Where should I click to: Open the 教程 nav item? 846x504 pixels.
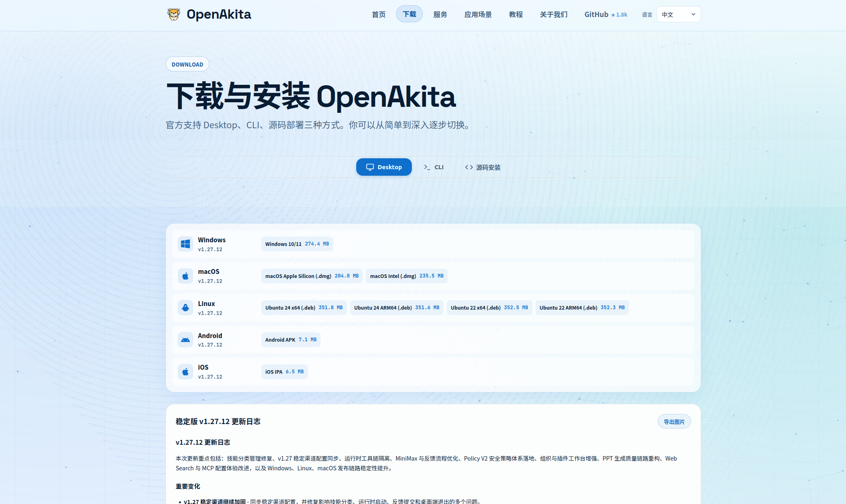tap(516, 14)
